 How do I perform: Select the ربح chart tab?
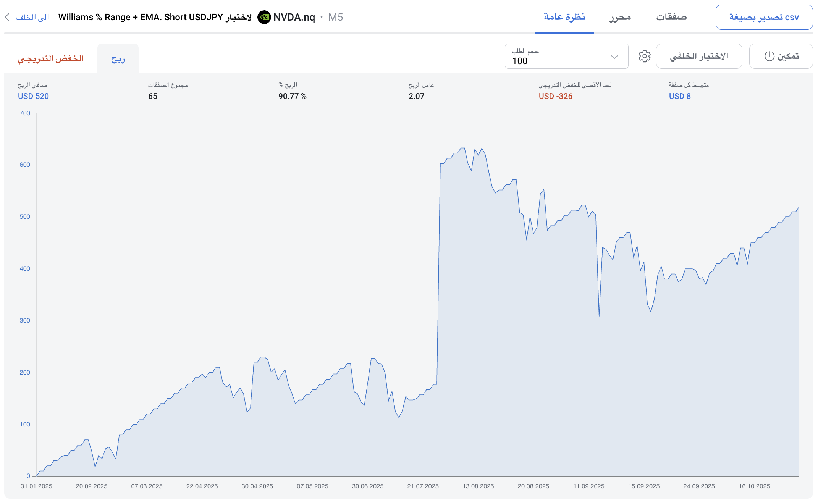coord(118,59)
